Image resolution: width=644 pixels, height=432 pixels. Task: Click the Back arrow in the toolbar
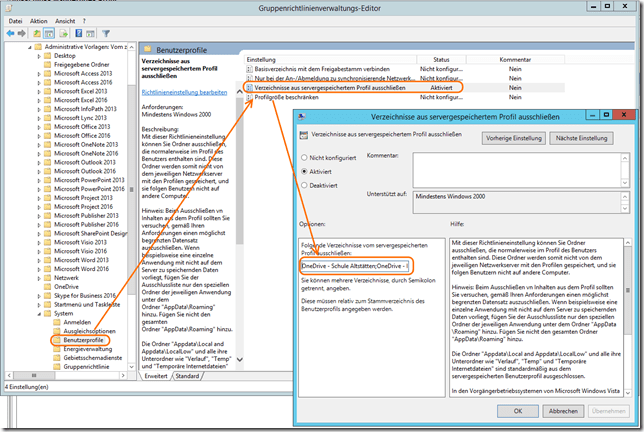11,32
